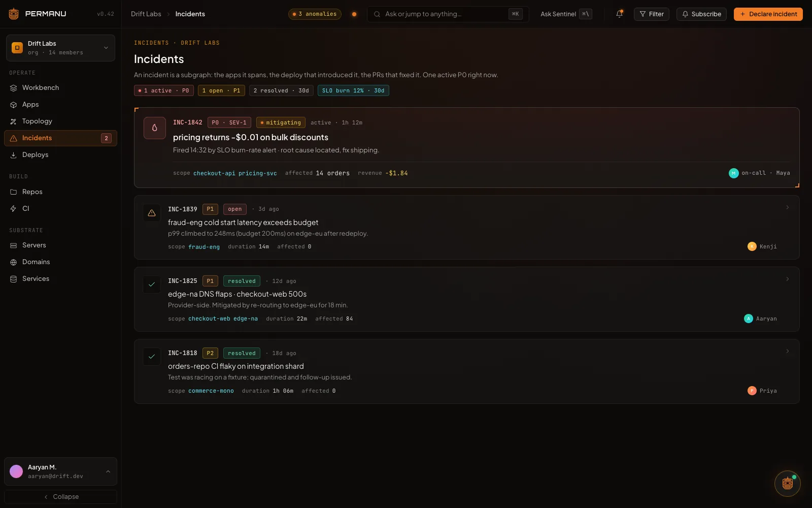Viewport: 812px width, 508px height.
Task: Open Ask Sentinel
Action: pyautogui.click(x=565, y=14)
